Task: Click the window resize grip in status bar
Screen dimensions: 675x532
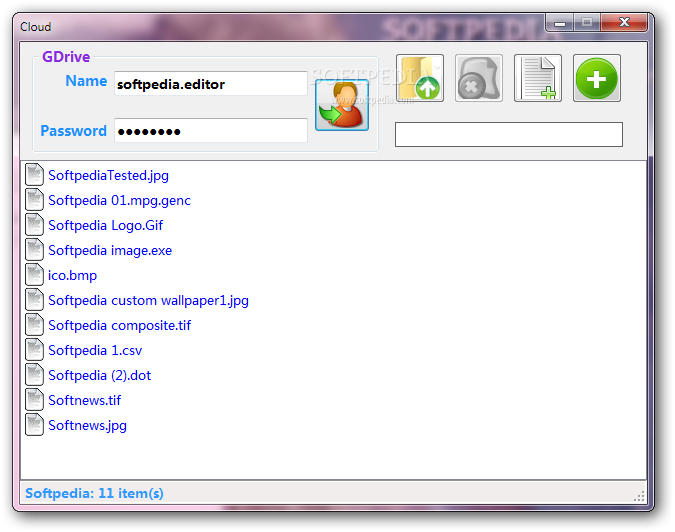Action: point(639,496)
